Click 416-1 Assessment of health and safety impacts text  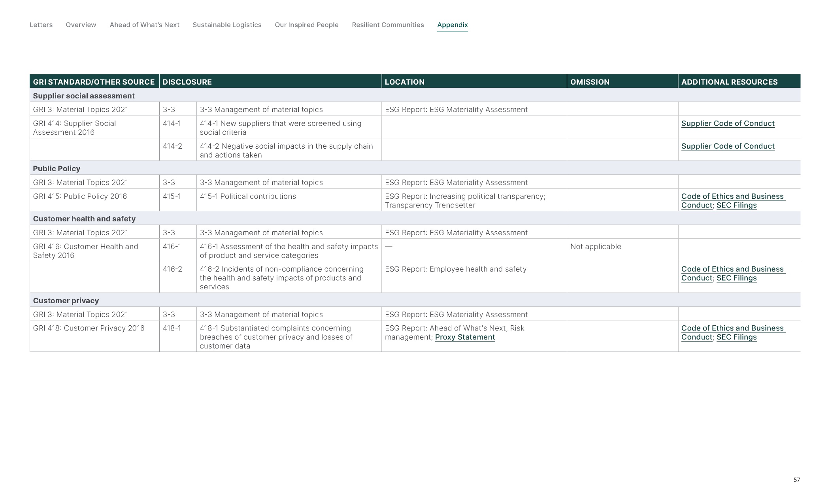(x=289, y=251)
